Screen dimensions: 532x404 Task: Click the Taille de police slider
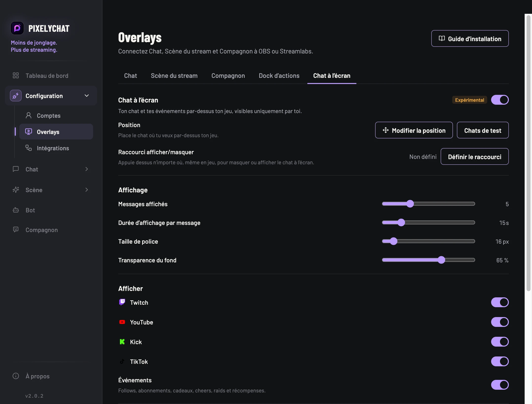click(x=428, y=241)
